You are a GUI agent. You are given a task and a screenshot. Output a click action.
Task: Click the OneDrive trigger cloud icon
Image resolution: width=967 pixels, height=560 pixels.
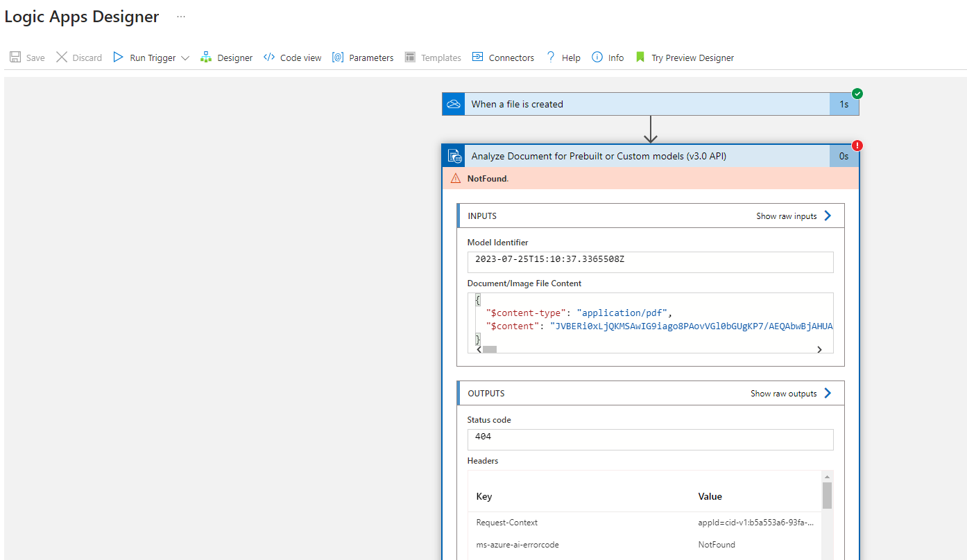[x=454, y=104]
